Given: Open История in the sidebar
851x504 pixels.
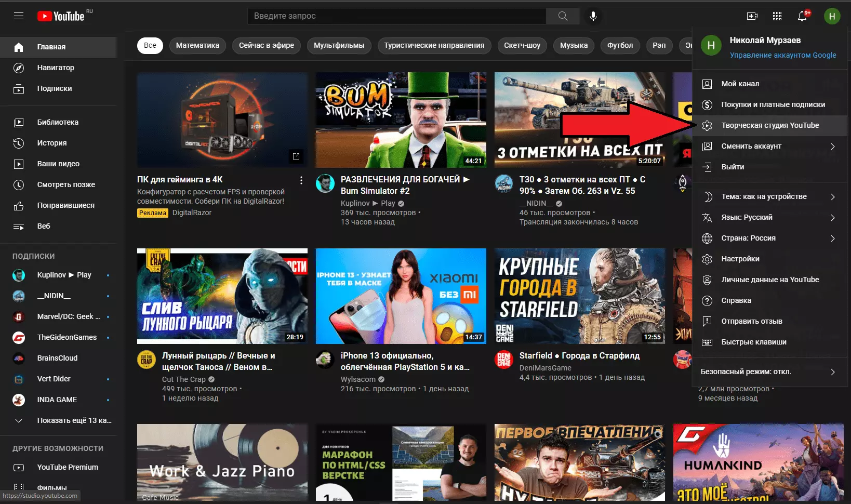Looking at the screenshot, I should 58,143.
